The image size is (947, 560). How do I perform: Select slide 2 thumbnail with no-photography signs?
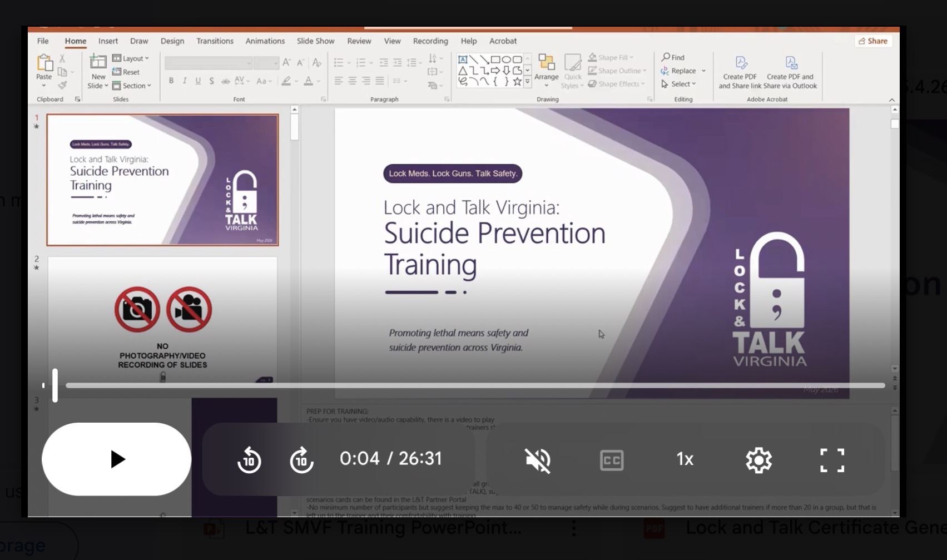pyautogui.click(x=162, y=320)
